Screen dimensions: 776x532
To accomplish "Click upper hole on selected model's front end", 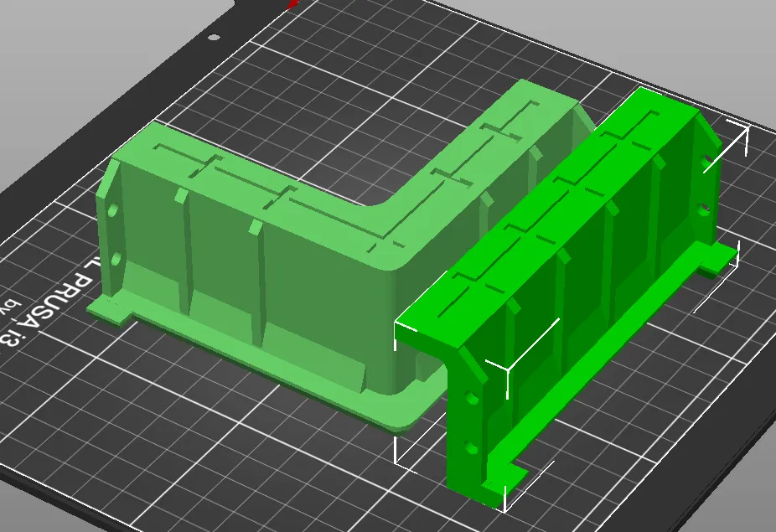I will pyautogui.click(x=473, y=400).
